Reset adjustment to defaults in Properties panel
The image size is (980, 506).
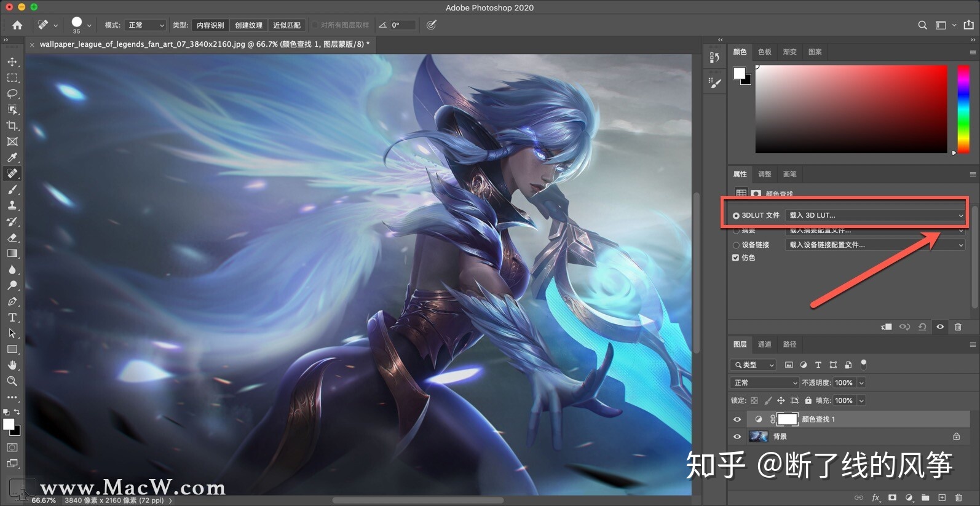[922, 327]
